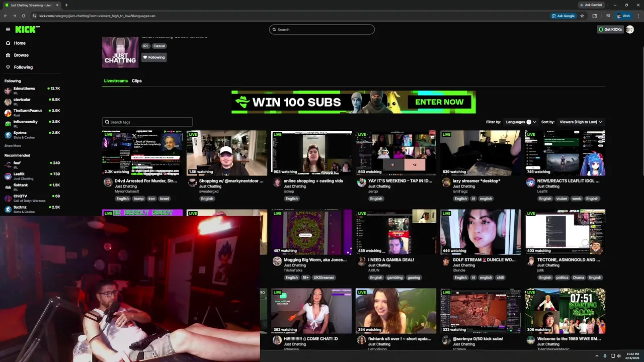Open a new browser tab
This screenshot has width=644, height=362.
66,5
